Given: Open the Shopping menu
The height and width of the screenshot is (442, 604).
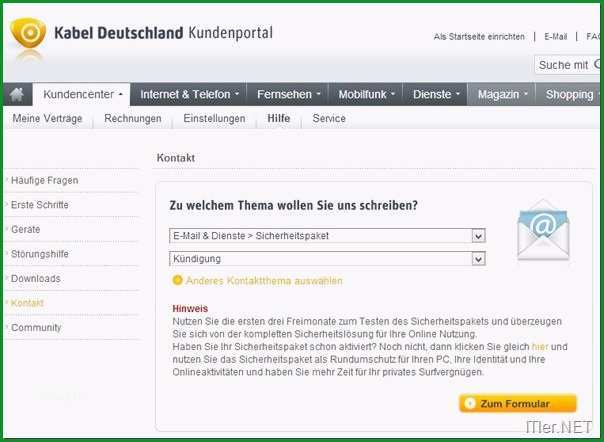Looking at the screenshot, I should [570, 94].
